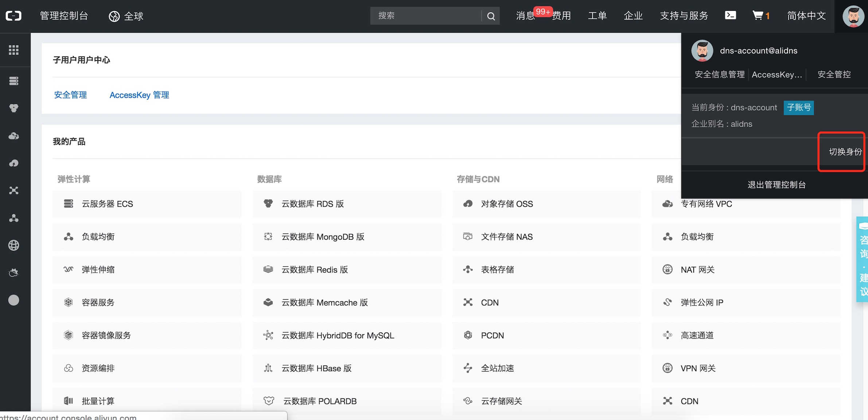The height and width of the screenshot is (420, 868).
Task: Open the 安全管理 link
Action: [x=70, y=95]
